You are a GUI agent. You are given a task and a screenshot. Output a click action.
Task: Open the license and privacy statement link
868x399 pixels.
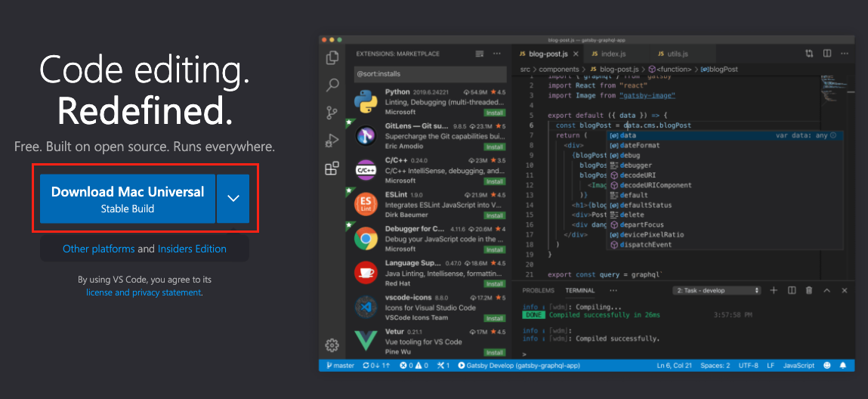point(144,292)
